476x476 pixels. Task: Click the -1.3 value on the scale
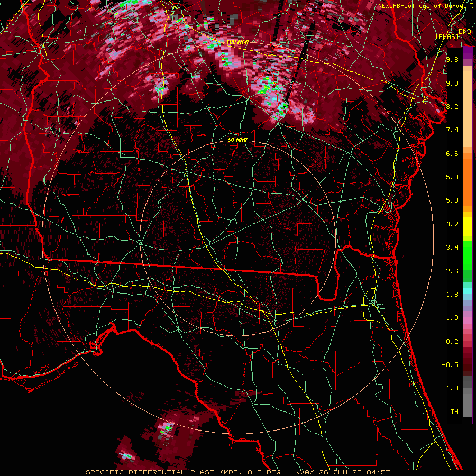[x=450, y=388]
